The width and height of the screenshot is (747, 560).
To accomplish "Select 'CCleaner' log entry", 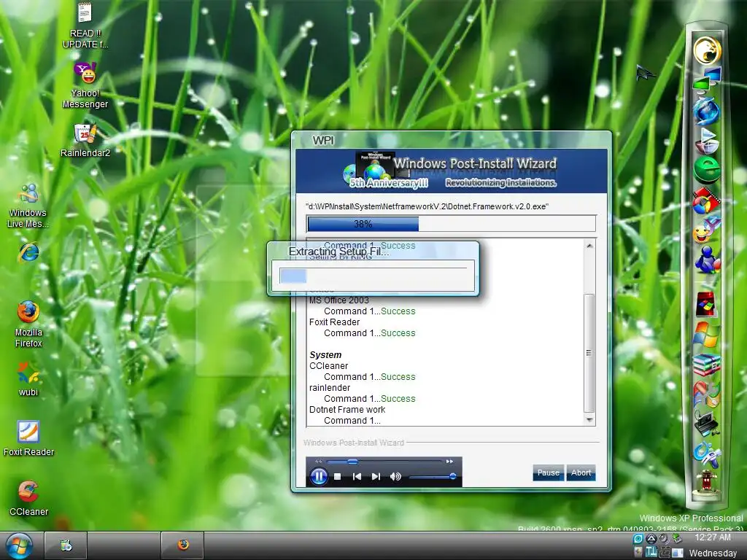I will 328,366.
